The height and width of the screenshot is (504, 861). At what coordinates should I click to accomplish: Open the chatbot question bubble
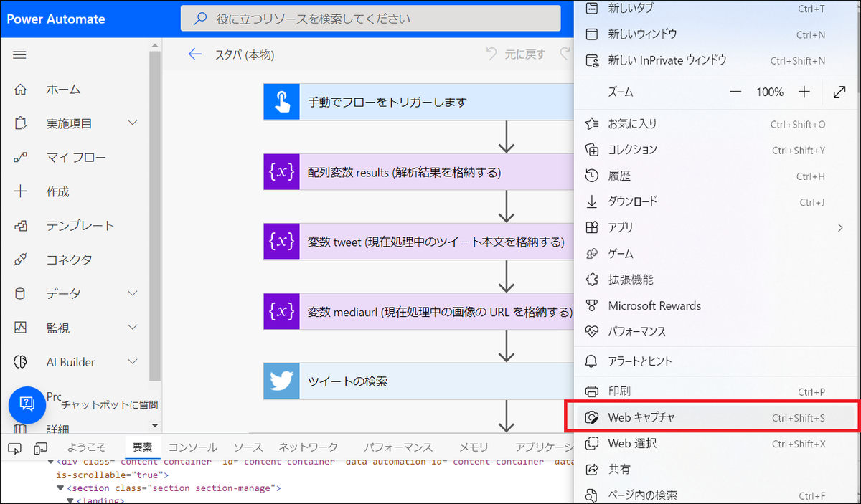[27, 404]
